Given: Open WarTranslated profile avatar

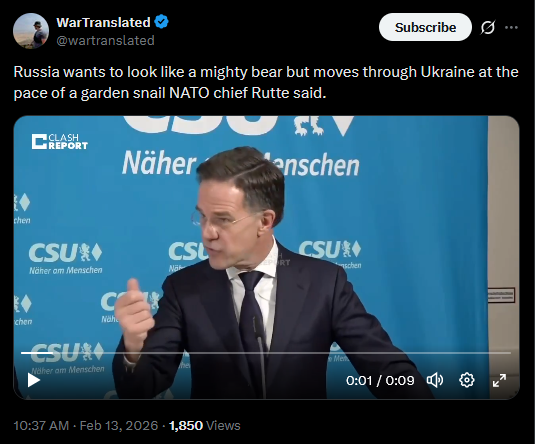Looking at the screenshot, I should [31, 31].
